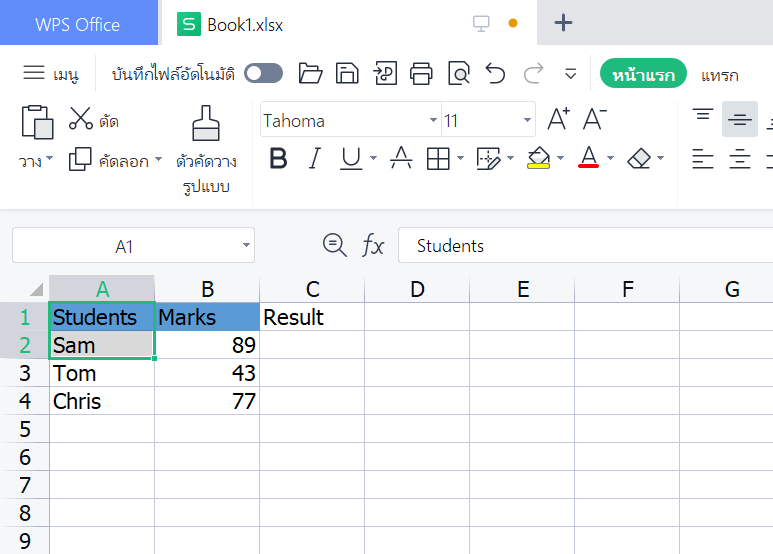
Task: Select the หน้าแรก home tab
Action: pos(643,74)
